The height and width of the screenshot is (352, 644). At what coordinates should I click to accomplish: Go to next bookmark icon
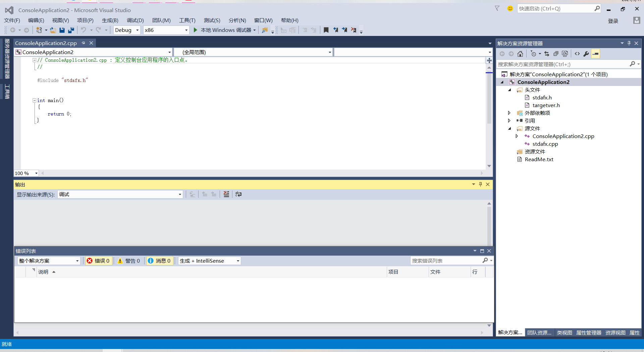pyautogui.click(x=344, y=30)
